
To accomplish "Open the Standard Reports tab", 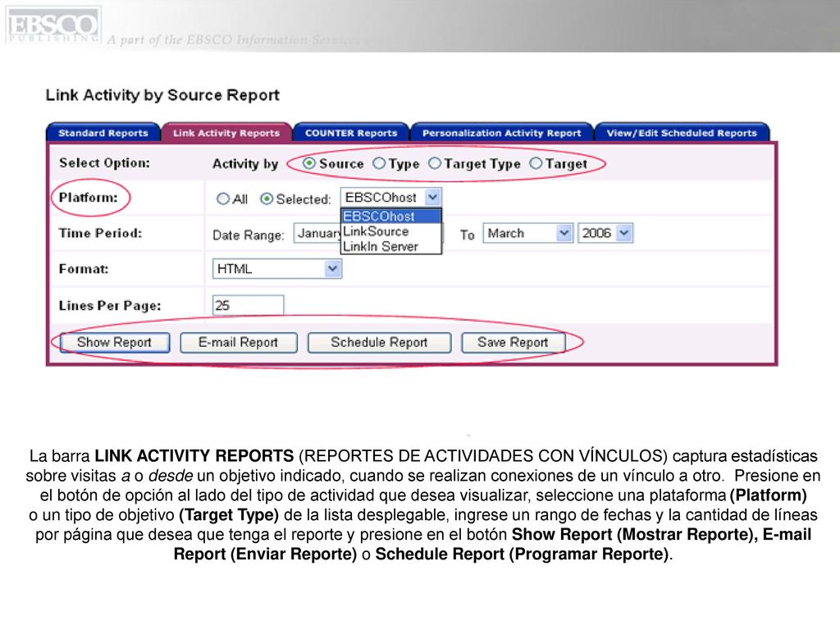I will 103,133.
